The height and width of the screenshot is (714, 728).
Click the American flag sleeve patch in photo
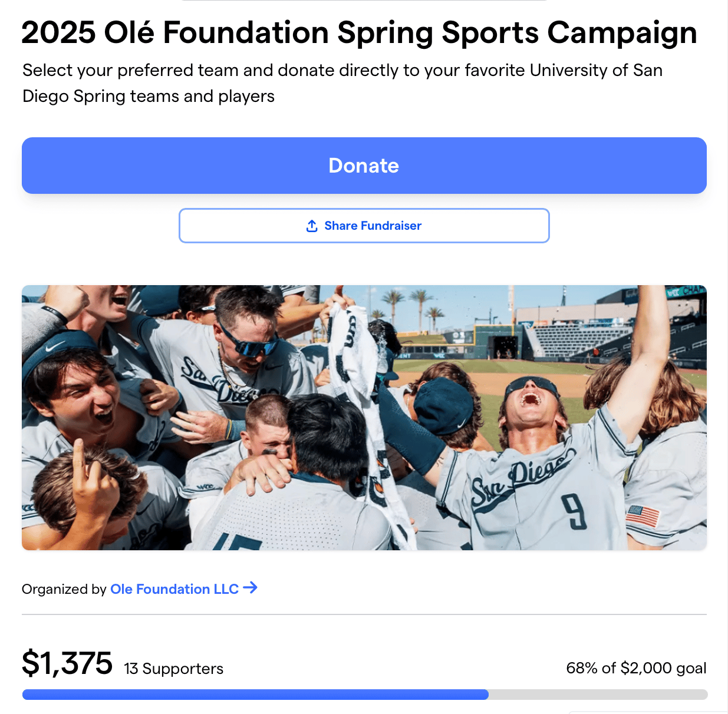pos(643,516)
